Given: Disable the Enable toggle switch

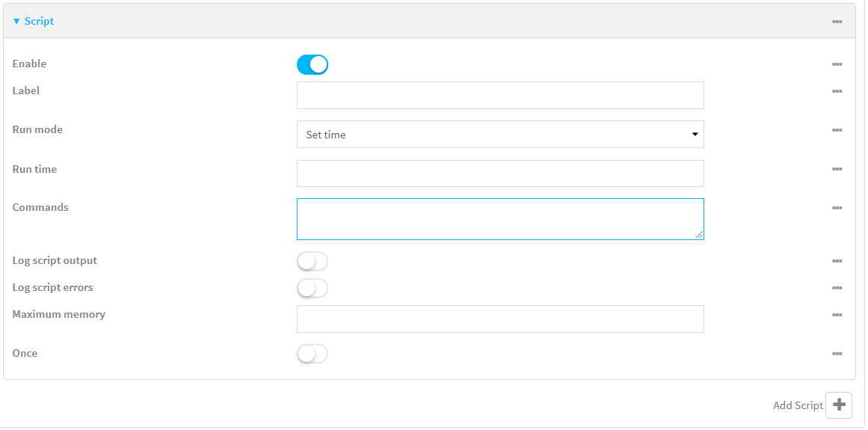Looking at the screenshot, I should pyautogui.click(x=313, y=65).
